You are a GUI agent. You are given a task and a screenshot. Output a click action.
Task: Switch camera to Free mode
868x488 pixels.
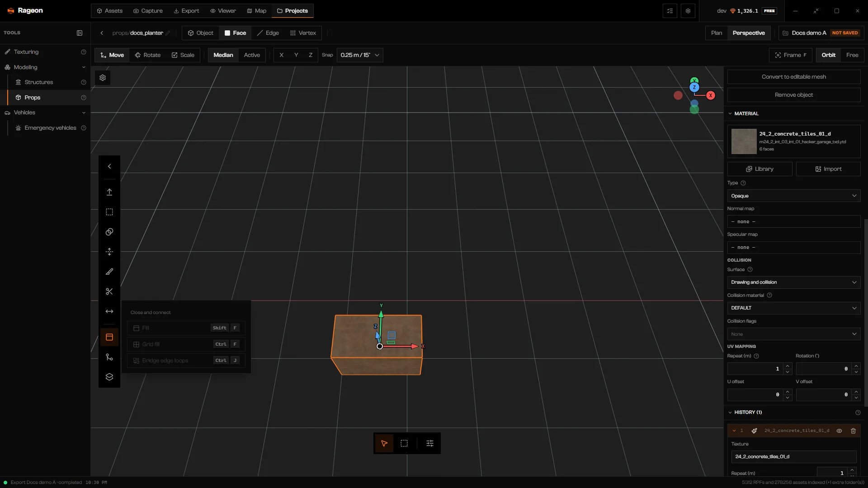click(852, 55)
